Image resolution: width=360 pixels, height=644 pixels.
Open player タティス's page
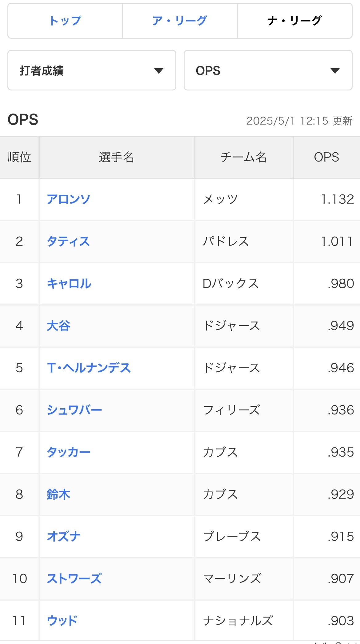pyautogui.click(x=68, y=242)
